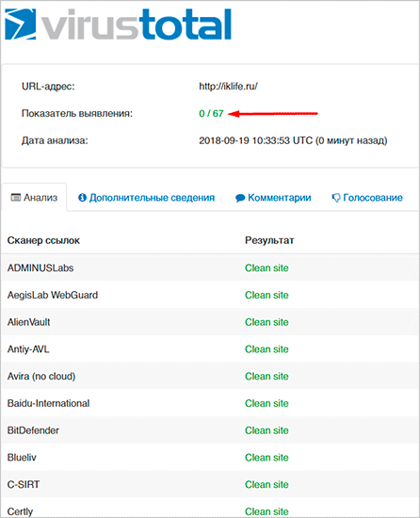This screenshot has height=518, width=420.
Task: Click the Clean site result for BitDefender
Action: pyautogui.click(x=267, y=430)
